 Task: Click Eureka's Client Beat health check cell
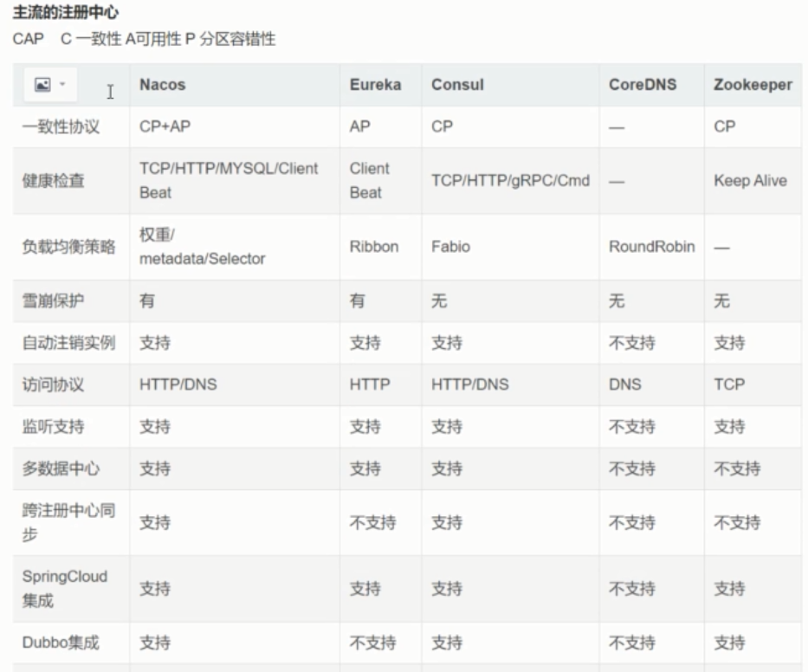tap(370, 180)
